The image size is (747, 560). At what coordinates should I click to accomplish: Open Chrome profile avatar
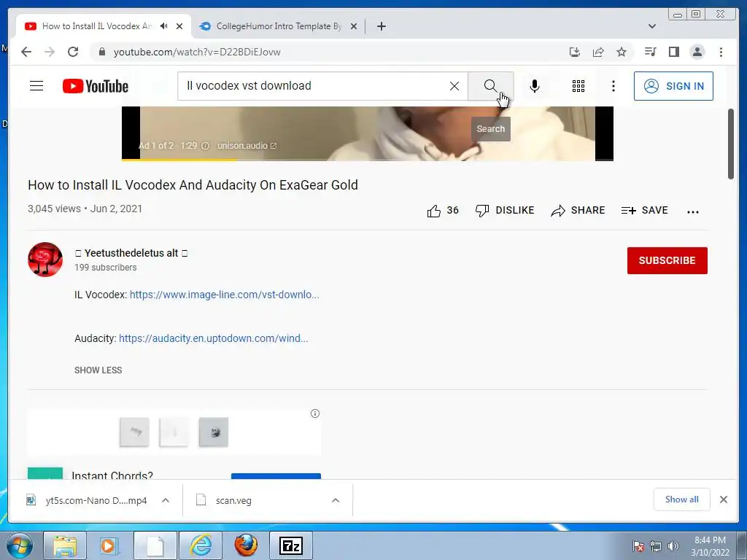pos(697,52)
